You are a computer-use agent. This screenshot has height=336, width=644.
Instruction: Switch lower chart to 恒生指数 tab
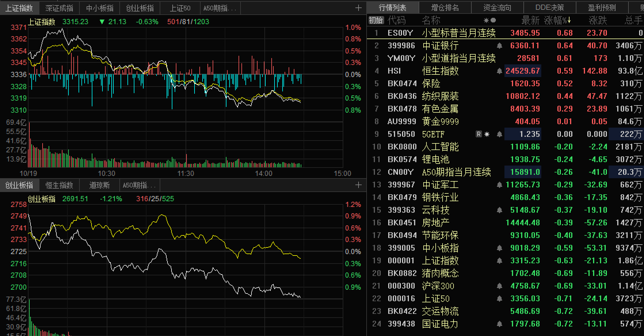coord(59,185)
